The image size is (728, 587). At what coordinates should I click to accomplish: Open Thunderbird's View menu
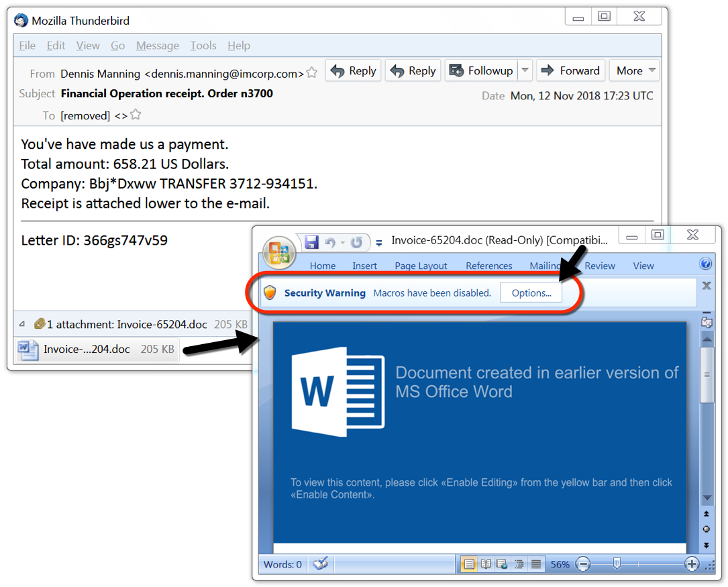coord(88,46)
